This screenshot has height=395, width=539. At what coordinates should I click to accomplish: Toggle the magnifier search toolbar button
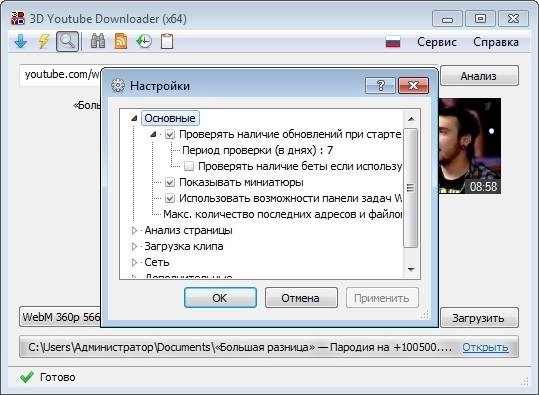tap(67, 42)
